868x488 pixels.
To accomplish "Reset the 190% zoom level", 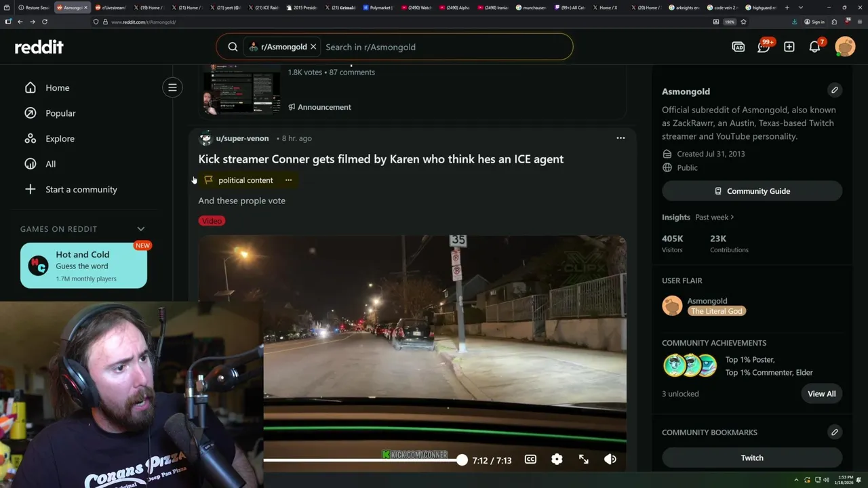I will coord(729,22).
